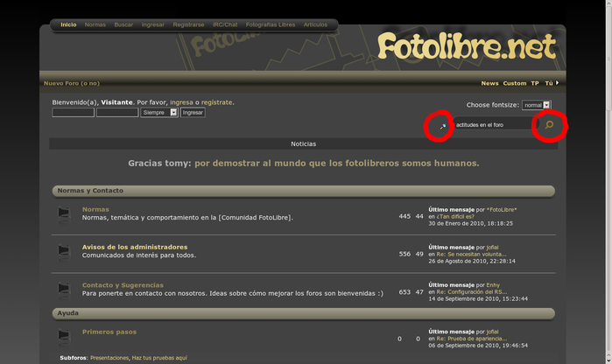Open the Fotografías Libres menu item

[271, 24]
